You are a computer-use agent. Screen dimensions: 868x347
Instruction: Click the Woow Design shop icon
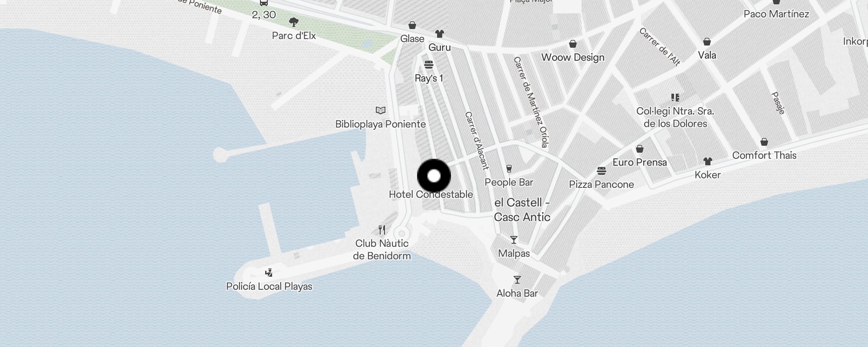click(x=573, y=44)
